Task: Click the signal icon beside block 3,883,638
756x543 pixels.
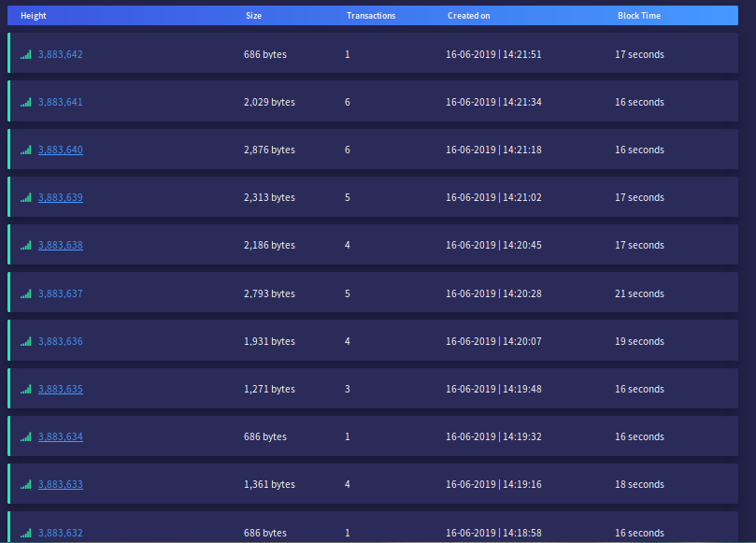Action: 26,246
